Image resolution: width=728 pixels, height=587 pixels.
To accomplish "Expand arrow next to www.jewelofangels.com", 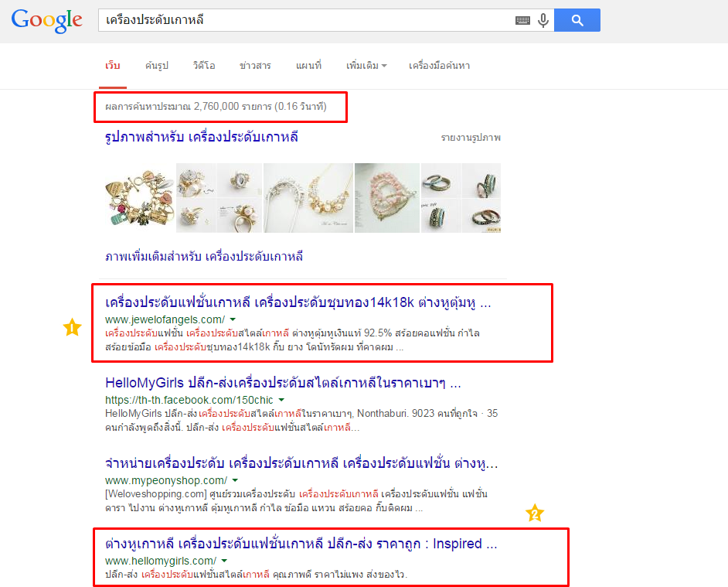I will [x=233, y=319].
